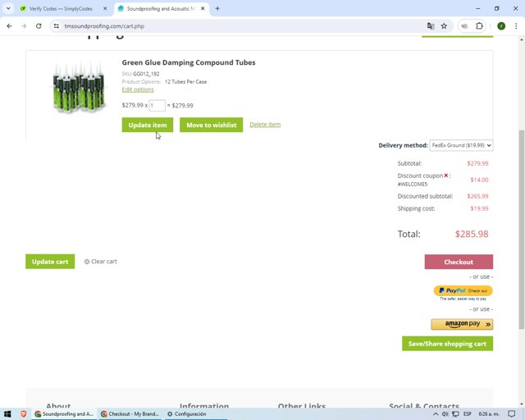Click the taskbar clock
This screenshot has width=525, height=420.
pos(489,414)
